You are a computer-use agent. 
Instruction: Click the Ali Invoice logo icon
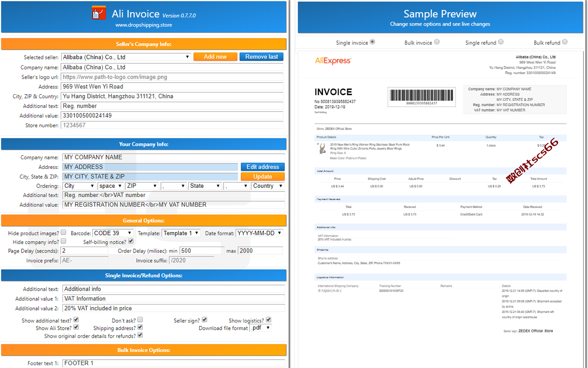tap(99, 13)
